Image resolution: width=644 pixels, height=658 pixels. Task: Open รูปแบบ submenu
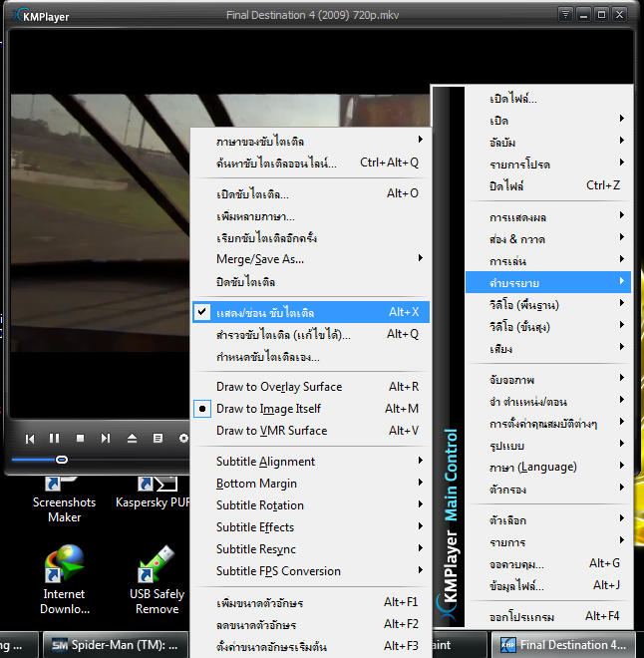click(x=548, y=445)
